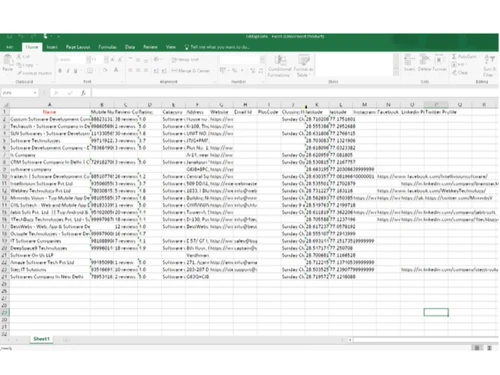
Task: Click the Paste icon in Clipboard group
Action: pyautogui.click(x=7, y=61)
